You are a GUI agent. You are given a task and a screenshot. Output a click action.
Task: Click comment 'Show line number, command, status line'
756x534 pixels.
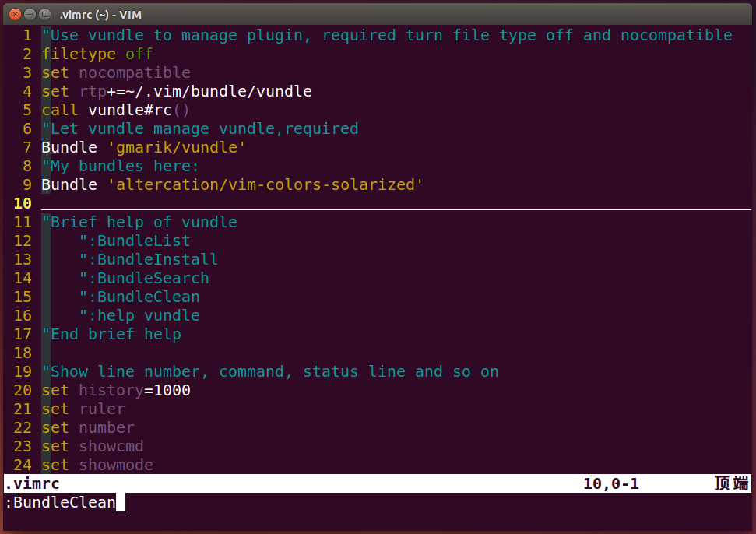point(270,372)
